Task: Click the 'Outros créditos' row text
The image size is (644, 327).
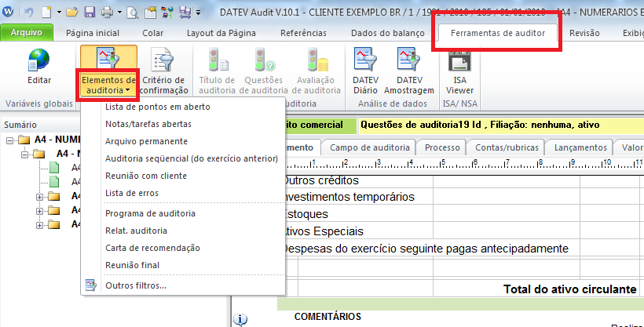Action: coord(321,180)
